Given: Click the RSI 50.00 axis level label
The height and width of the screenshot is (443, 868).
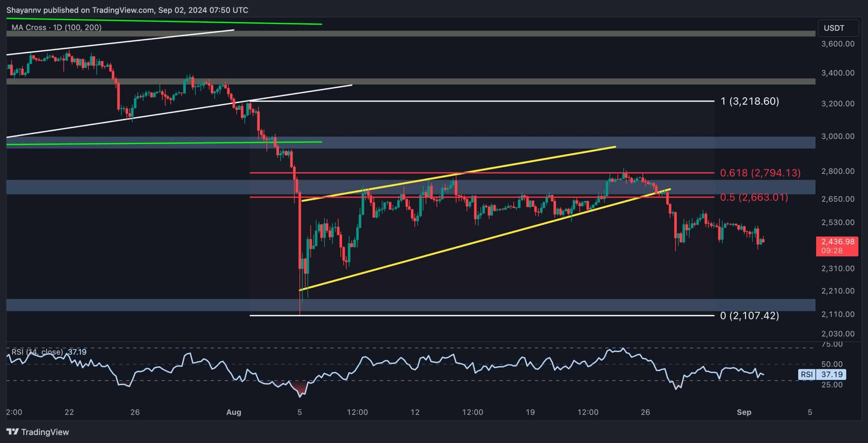Looking at the screenshot, I should 832,364.
